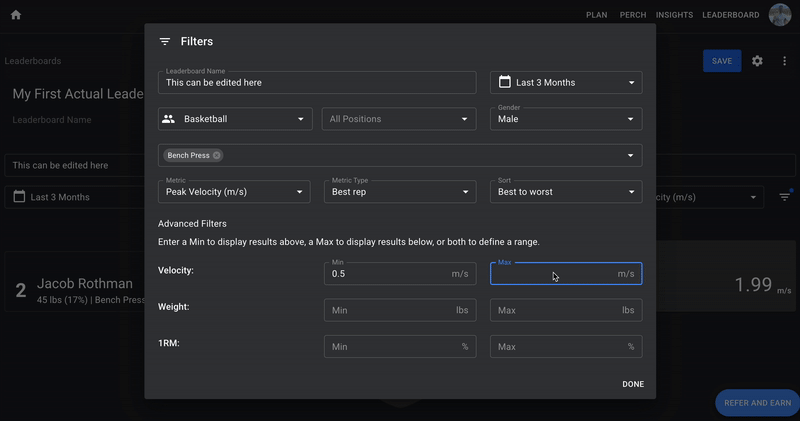
Task: Open leaderboard settings gear icon
Action: [x=757, y=61]
